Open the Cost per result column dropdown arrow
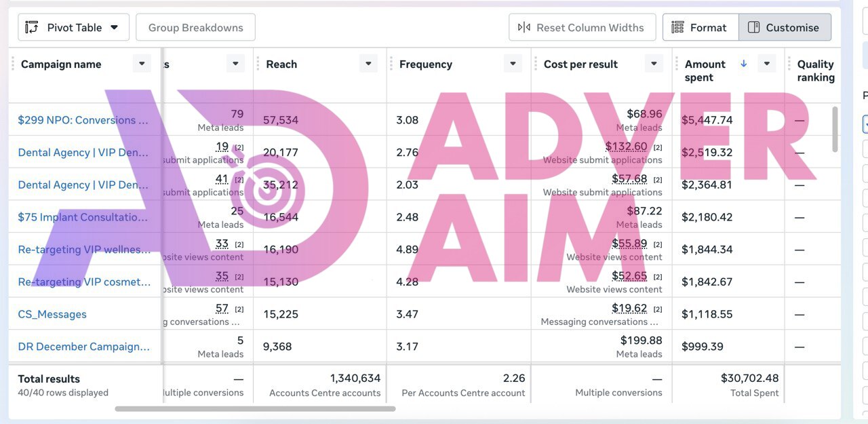This screenshot has height=424, width=868. [654, 64]
